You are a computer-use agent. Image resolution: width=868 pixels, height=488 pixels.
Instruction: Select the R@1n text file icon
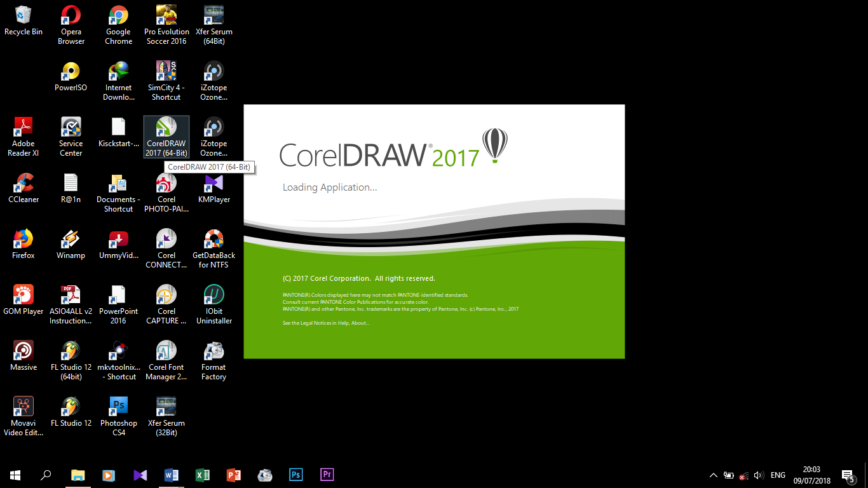coord(71,189)
